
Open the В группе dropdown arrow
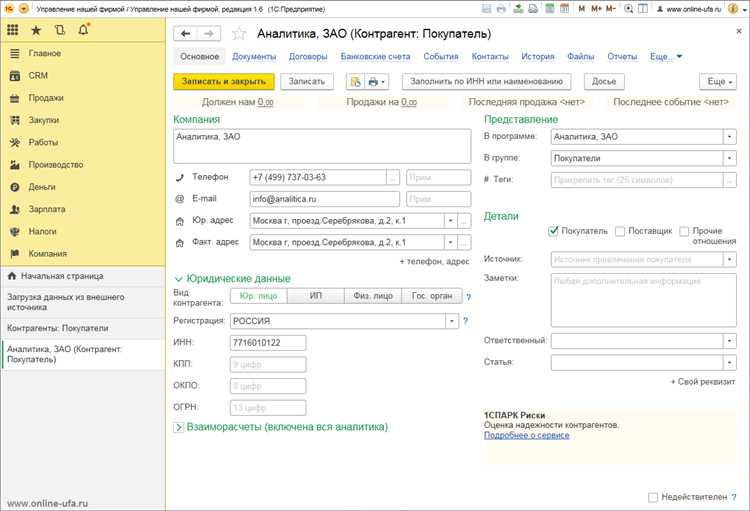point(729,158)
